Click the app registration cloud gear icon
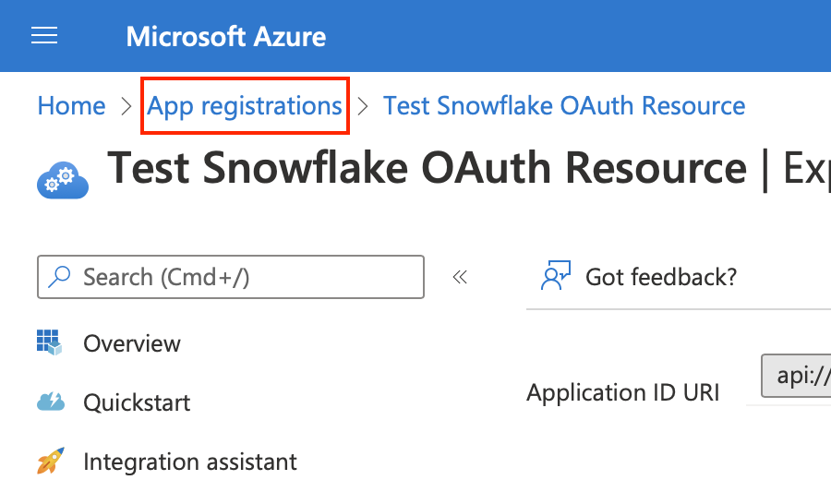The width and height of the screenshot is (831, 504). [x=63, y=180]
